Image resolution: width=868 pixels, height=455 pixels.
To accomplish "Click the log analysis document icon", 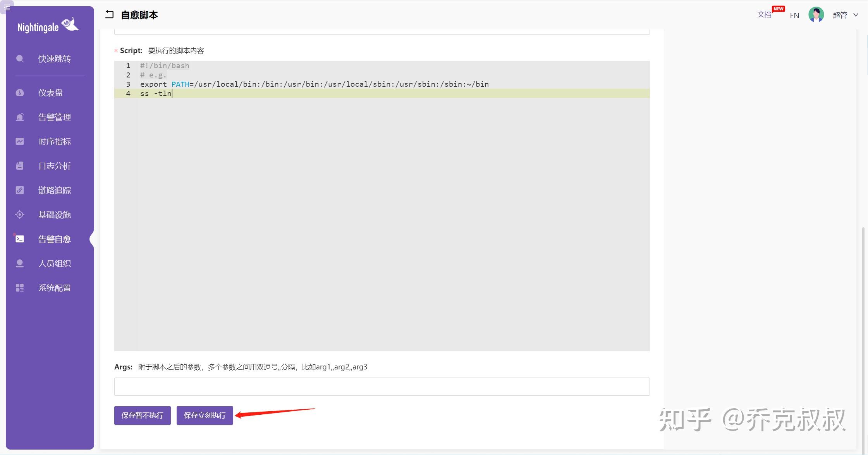I will (x=20, y=166).
